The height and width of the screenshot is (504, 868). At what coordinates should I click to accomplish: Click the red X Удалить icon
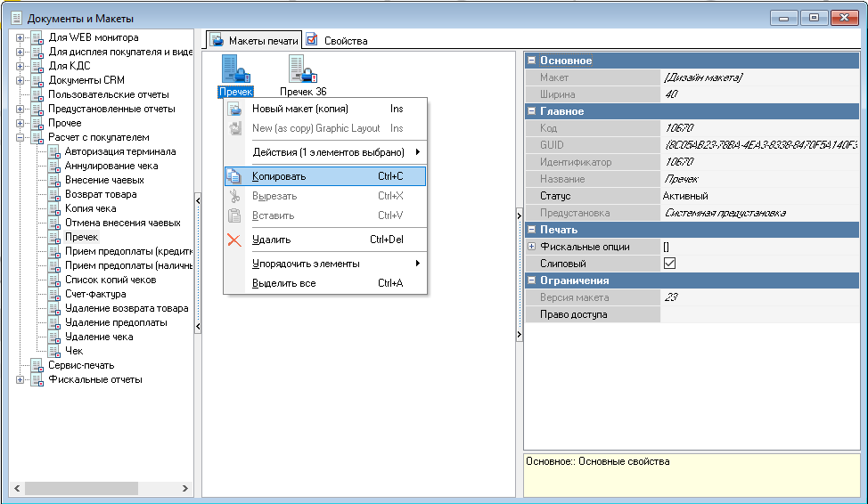(234, 240)
